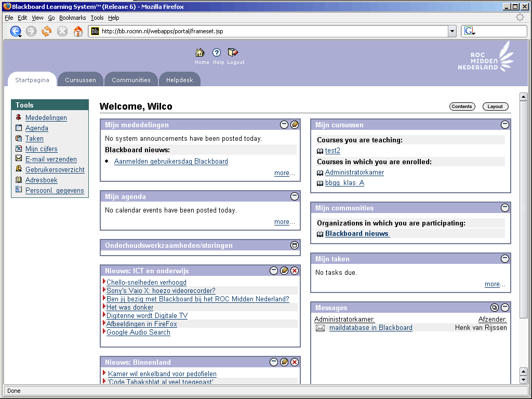This screenshot has width=532, height=399.
Task: Collapse the Mijn agenda module
Action: (295, 196)
